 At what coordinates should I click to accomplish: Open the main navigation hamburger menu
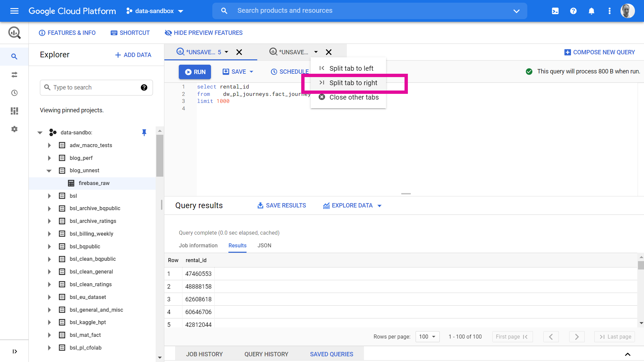click(x=14, y=11)
